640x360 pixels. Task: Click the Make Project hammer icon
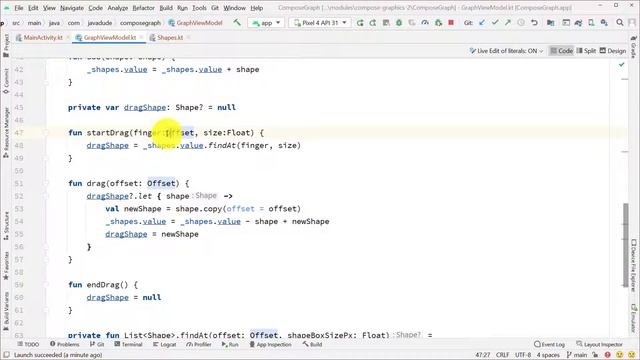pos(237,23)
